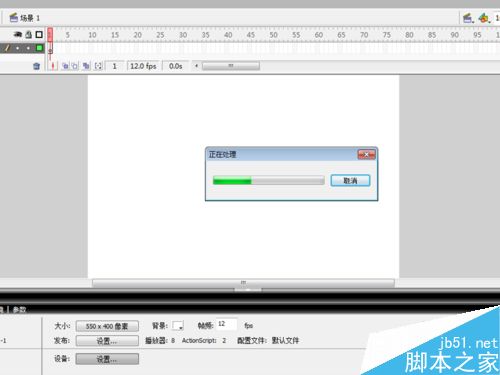Toggle lock all layers padlock icon
This screenshot has height=375, width=500.
coord(29,34)
